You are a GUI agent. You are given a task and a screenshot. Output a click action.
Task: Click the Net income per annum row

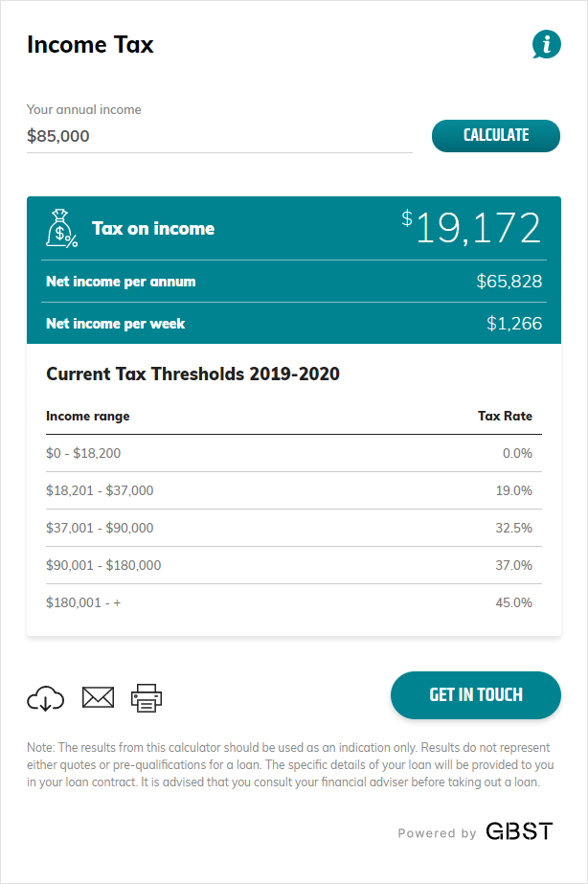tap(294, 281)
